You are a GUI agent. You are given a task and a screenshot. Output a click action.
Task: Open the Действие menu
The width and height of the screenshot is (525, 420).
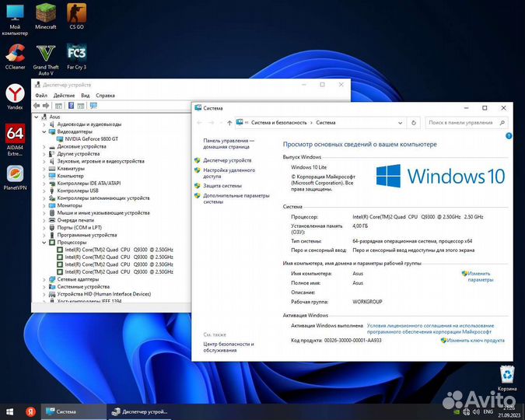click(x=64, y=96)
